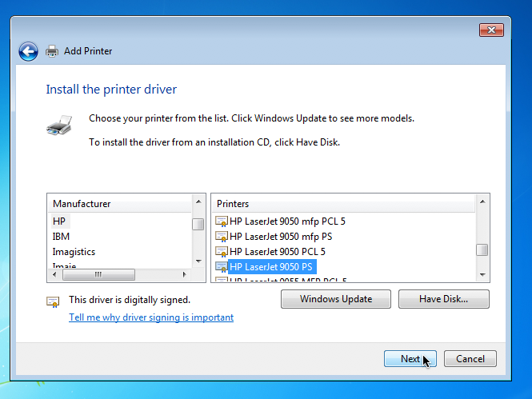Click Printers list scroll down arrow

coord(482,275)
